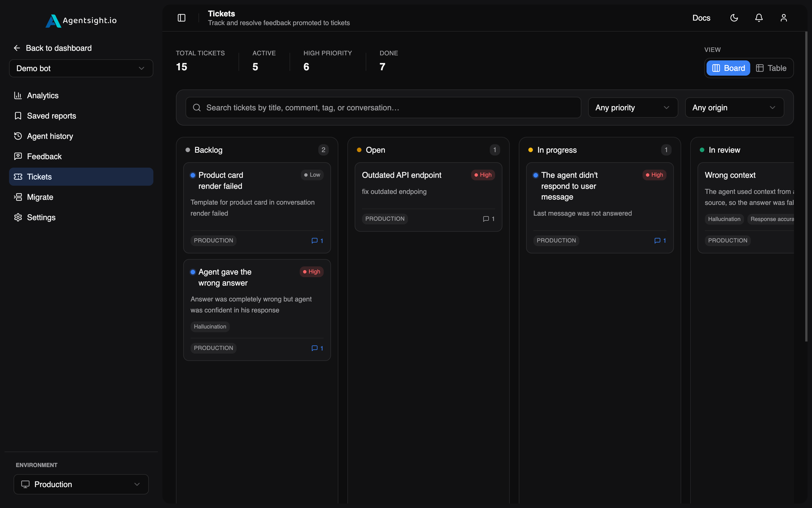Click the Agentsight.io logo

pyautogui.click(x=81, y=21)
